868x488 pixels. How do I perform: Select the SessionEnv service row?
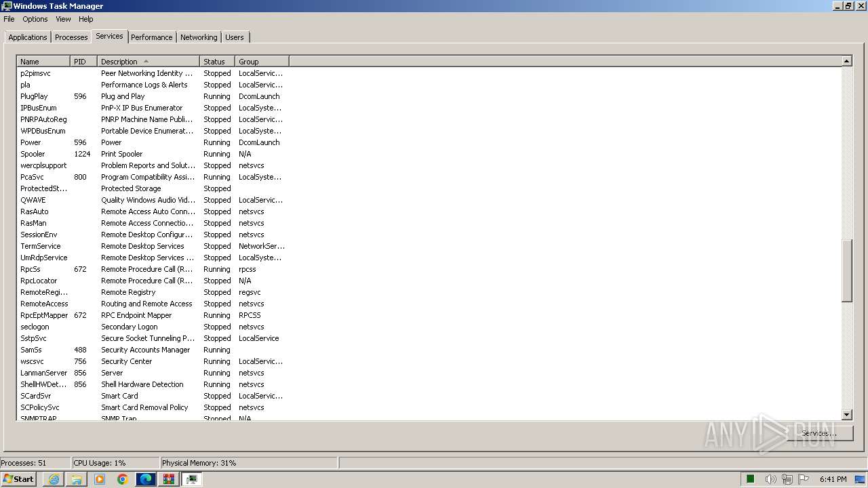pyautogui.click(x=153, y=235)
